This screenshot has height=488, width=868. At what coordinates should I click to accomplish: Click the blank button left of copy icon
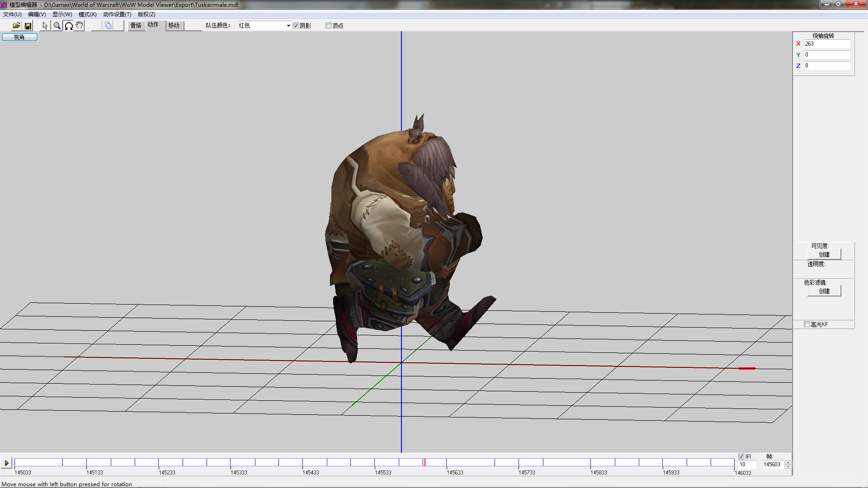(97, 26)
